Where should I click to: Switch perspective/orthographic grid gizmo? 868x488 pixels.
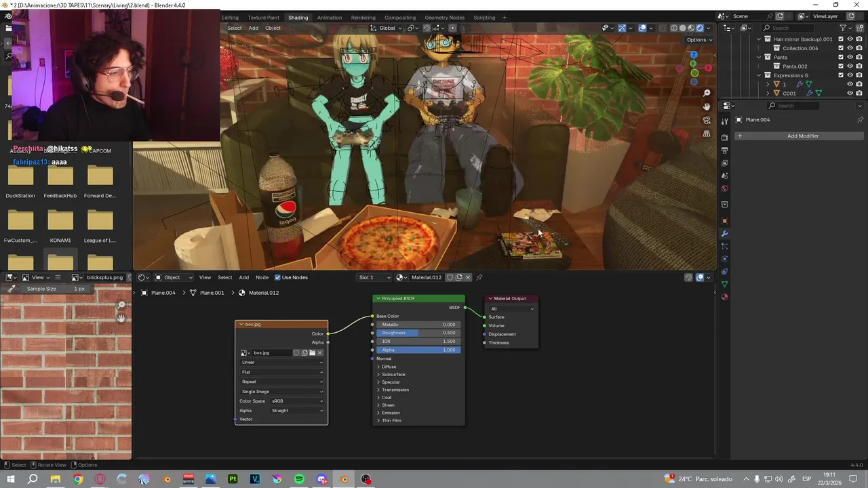coord(707,134)
